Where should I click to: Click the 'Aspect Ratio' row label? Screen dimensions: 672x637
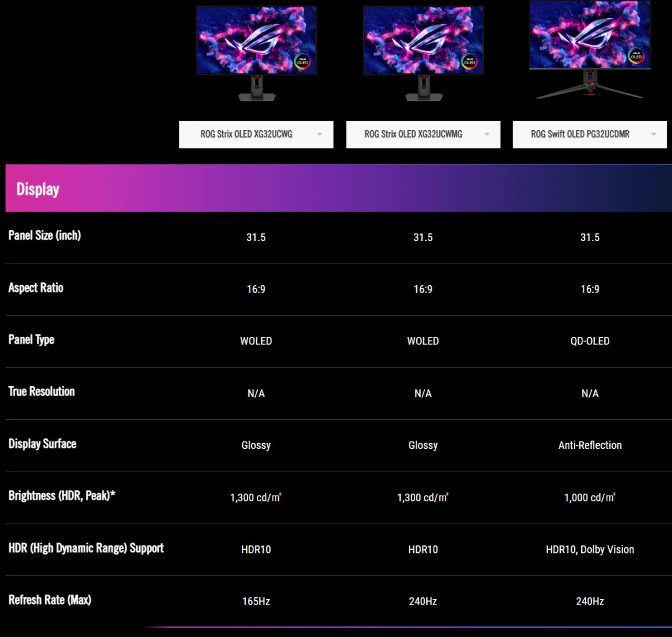(x=36, y=288)
